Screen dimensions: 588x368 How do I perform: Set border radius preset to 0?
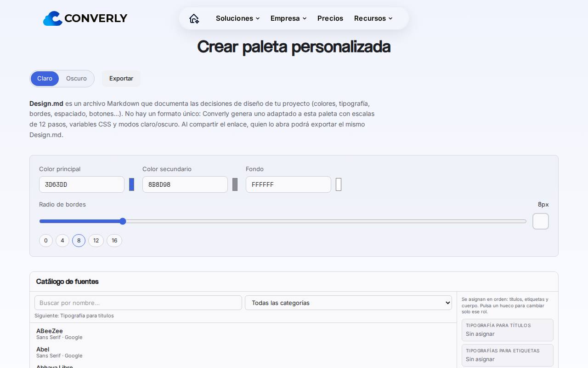coord(46,241)
